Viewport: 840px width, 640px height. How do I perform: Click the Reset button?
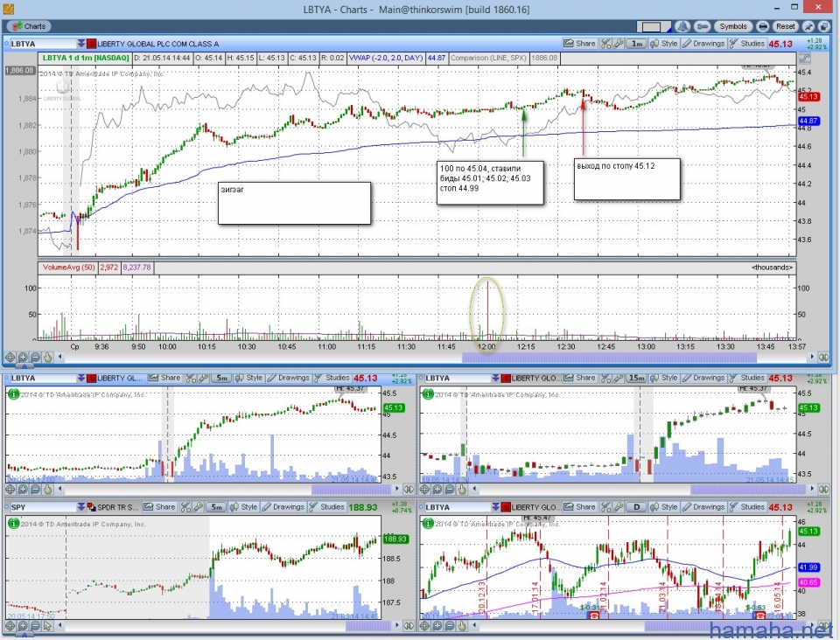[x=786, y=26]
